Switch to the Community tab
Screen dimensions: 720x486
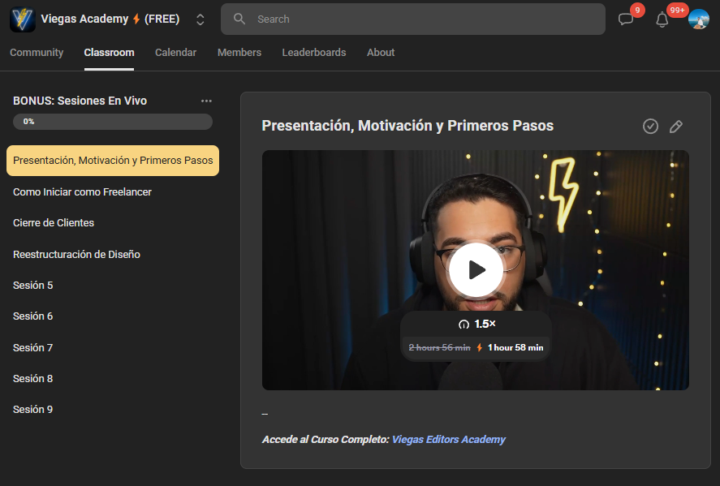pos(37,52)
